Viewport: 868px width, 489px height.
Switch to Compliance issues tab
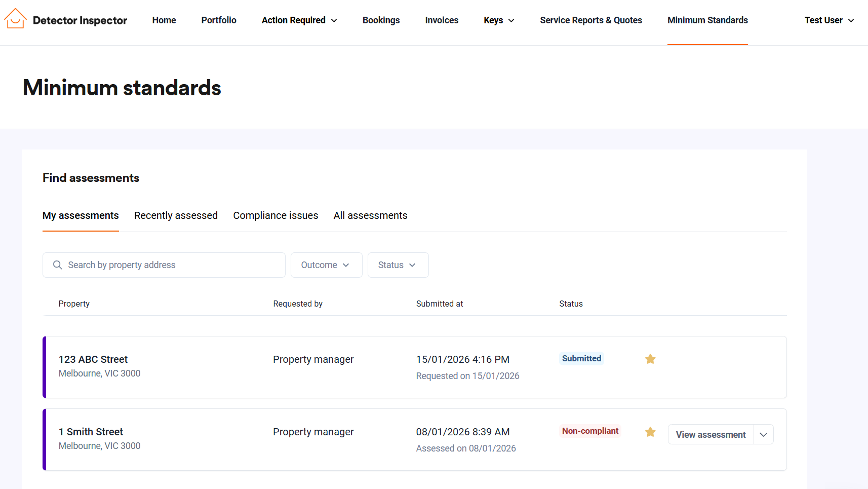click(275, 216)
